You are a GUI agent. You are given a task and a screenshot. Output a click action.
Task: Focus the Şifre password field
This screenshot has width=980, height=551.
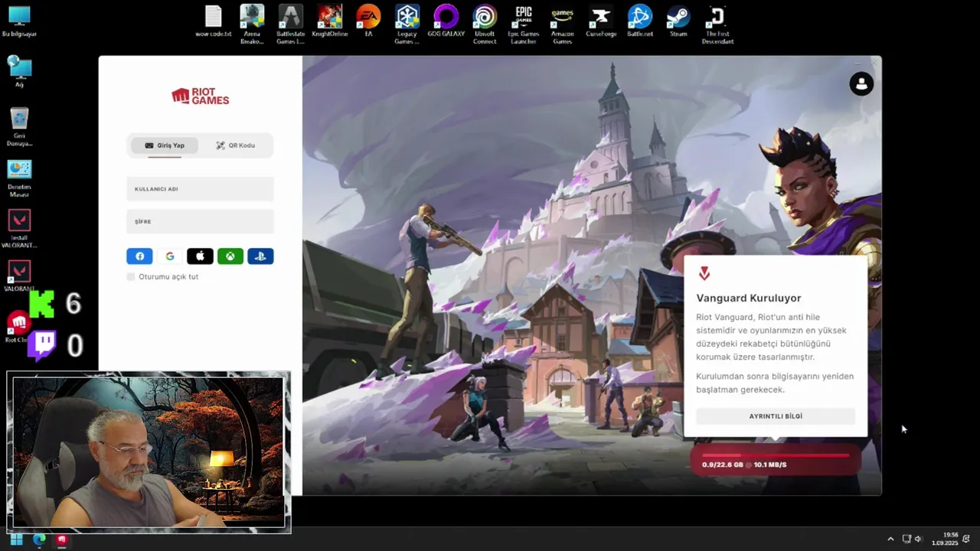[200, 221]
